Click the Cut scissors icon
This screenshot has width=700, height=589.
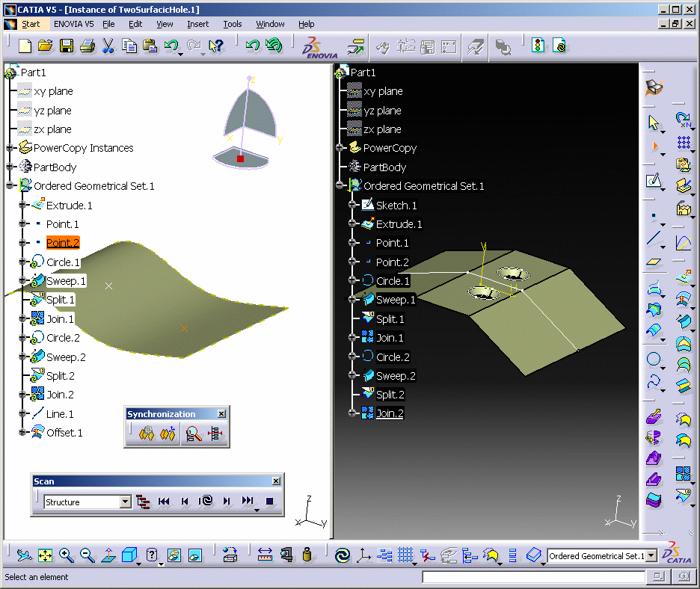[x=108, y=46]
